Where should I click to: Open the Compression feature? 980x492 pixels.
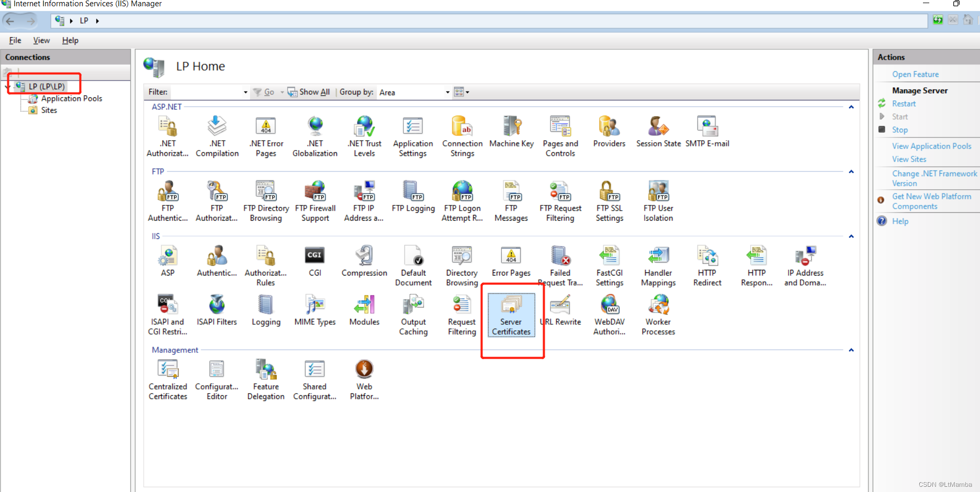(364, 261)
